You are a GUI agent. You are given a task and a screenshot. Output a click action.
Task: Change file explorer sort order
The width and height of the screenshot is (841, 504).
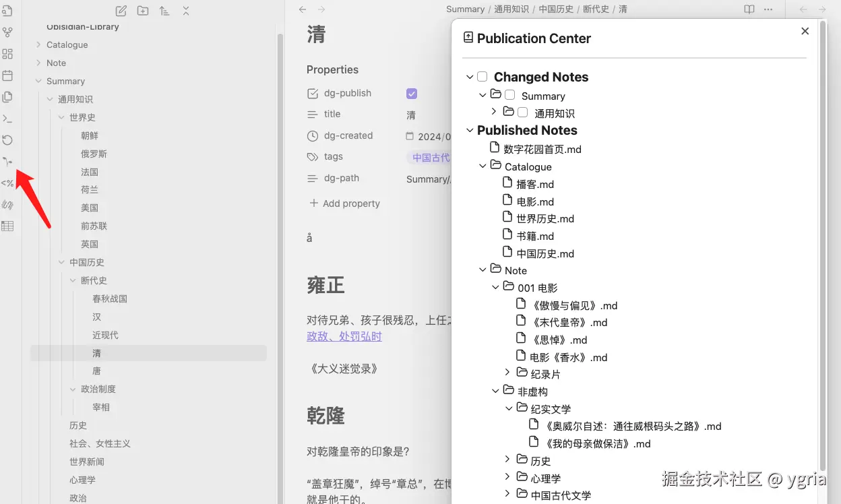point(164,10)
